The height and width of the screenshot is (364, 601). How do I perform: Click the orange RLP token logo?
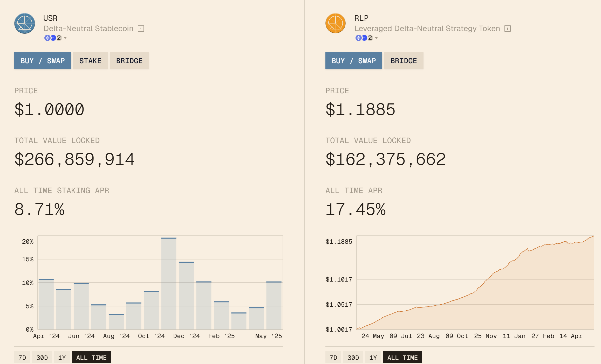coord(335,23)
